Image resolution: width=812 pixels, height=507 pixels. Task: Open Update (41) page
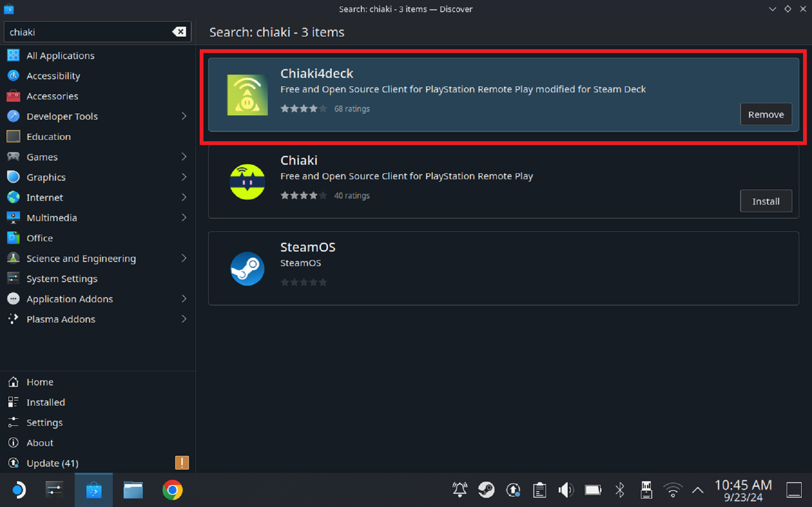tap(97, 463)
